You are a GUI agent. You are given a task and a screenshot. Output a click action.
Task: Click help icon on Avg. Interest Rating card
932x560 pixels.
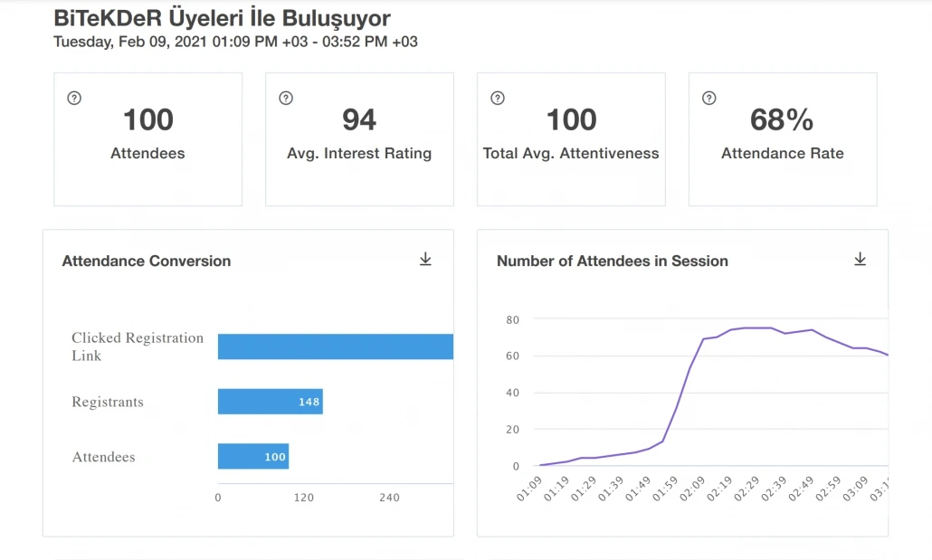tap(286, 98)
